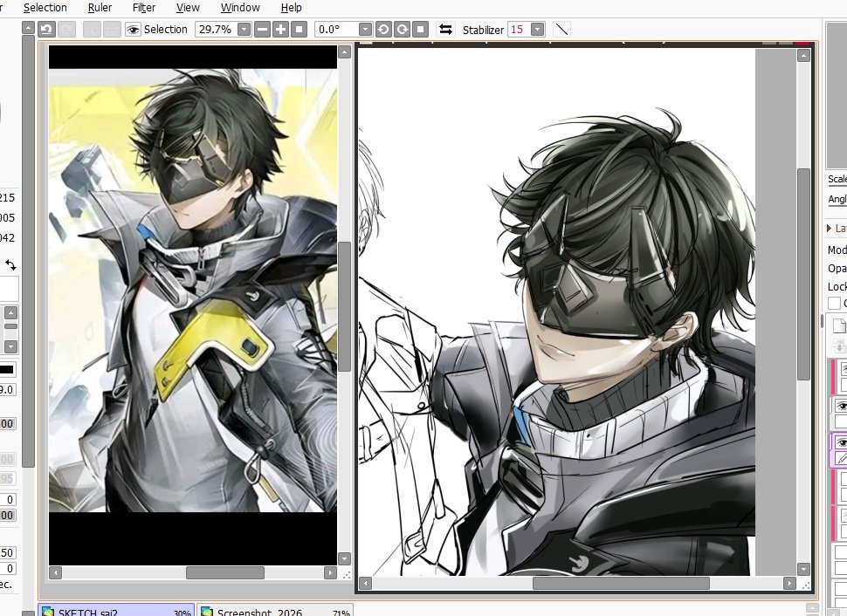Click the Redo arrow icon
Screen dimensions: 847x616
click(67, 29)
